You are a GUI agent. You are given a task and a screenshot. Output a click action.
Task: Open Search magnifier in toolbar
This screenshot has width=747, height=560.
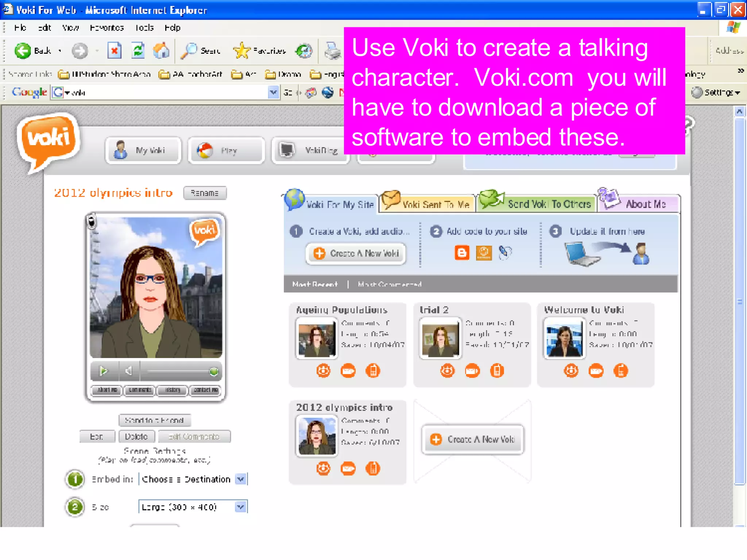coord(201,51)
